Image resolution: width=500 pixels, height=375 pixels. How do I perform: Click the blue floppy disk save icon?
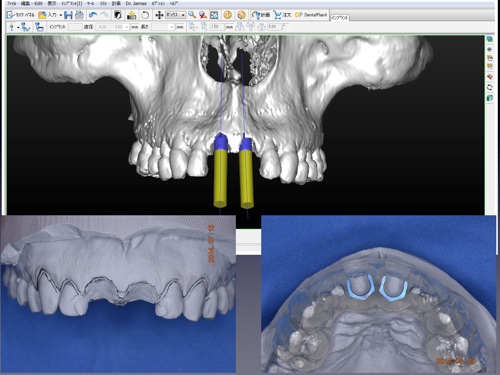tap(68, 15)
